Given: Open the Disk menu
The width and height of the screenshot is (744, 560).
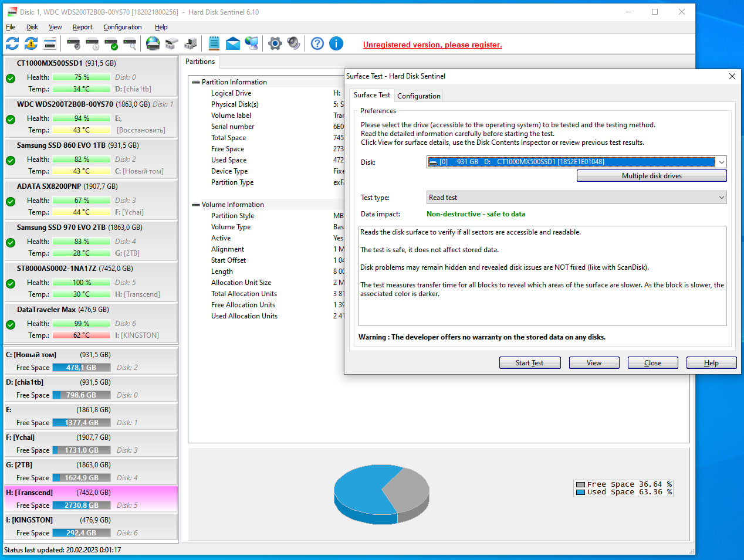Looking at the screenshot, I should 32,27.
